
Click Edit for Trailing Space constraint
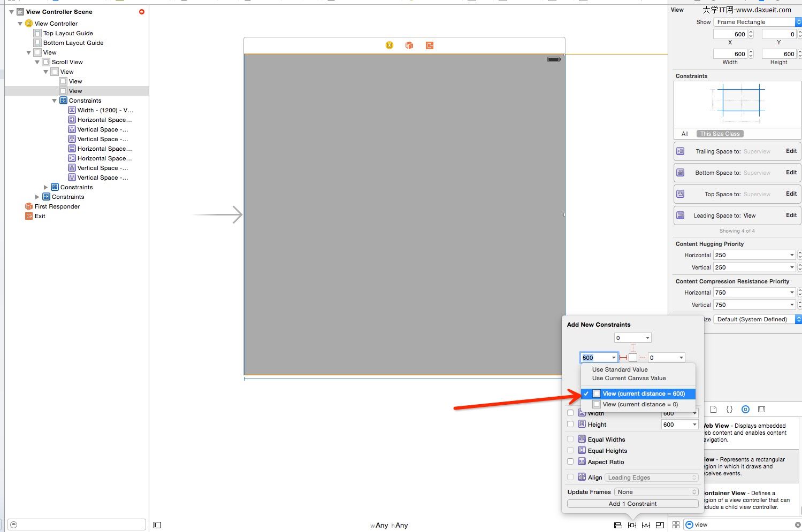coord(791,151)
